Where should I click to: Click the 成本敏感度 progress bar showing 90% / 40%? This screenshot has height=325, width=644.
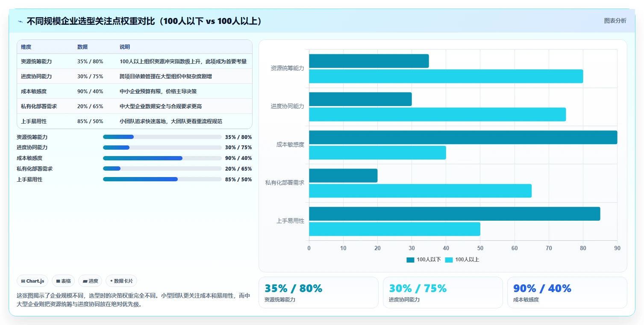[x=162, y=158]
